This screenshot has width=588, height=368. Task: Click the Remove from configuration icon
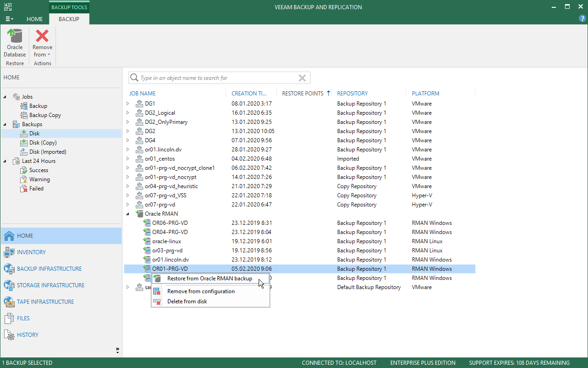coord(157,291)
